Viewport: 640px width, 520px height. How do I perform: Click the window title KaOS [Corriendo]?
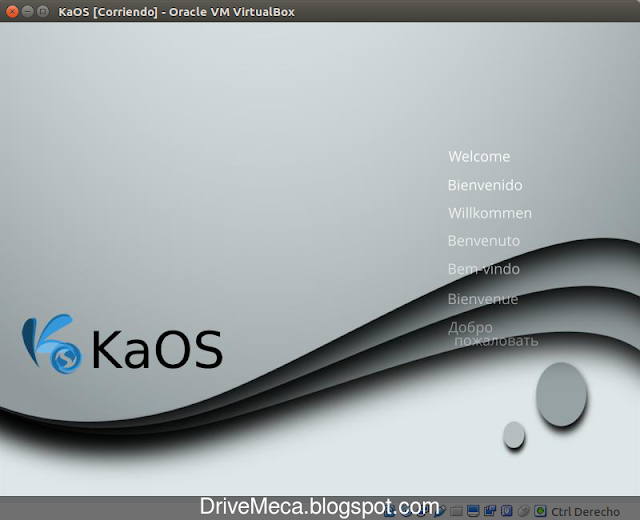(x=108, y=12)
